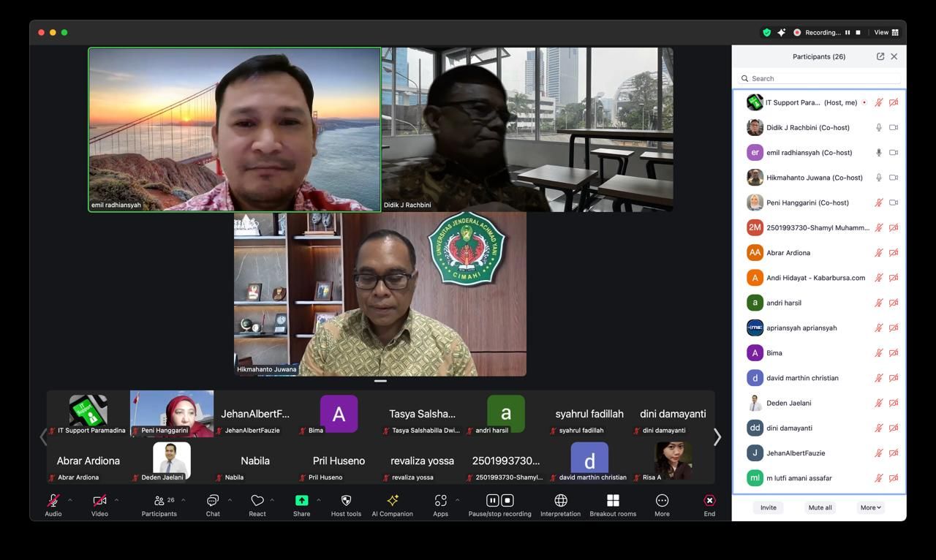Stop your video with the Video button
Screen dimensions: 936x560
point(99,504)
